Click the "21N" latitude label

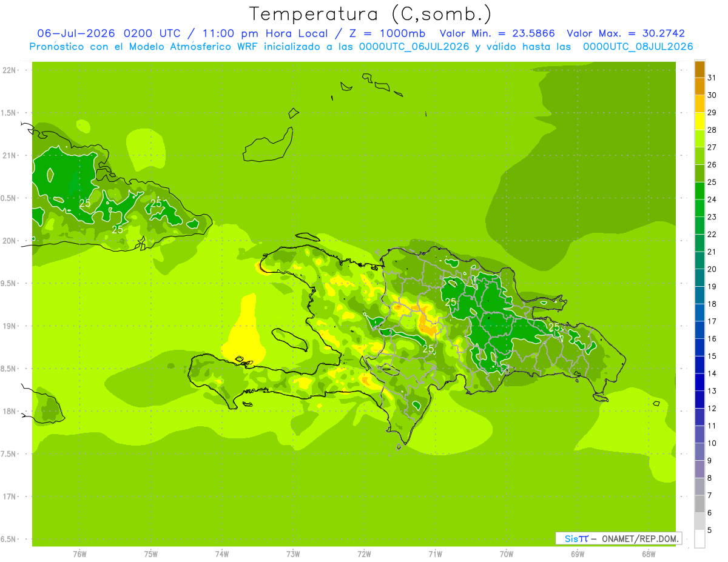click(x=9, y=156)
